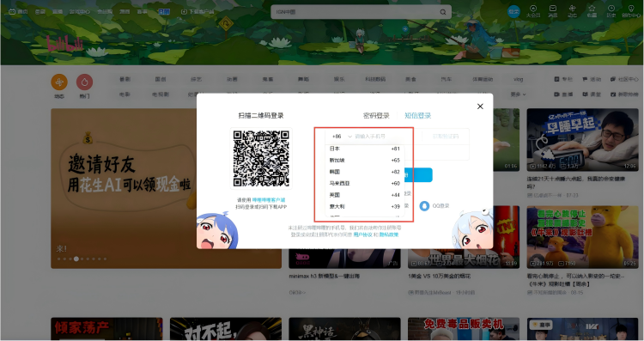Open the 世界最大烟花 video thumbnail
This screenshot has width=644, height=341.
click(464, 237)
